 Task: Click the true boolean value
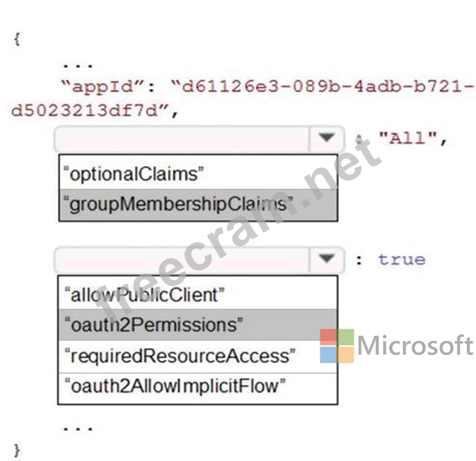pyautogui.click(x=402, y=259)
